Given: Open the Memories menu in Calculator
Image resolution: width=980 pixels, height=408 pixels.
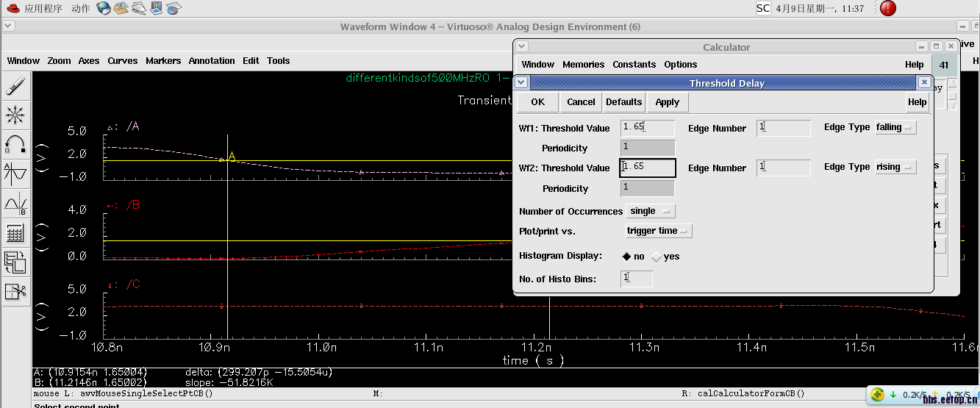Looking at the screenshot, I should pos(583,65).
